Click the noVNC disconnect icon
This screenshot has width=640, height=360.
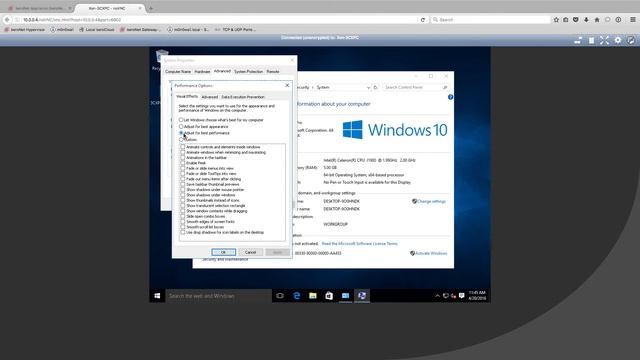click(x=631, y=40)
